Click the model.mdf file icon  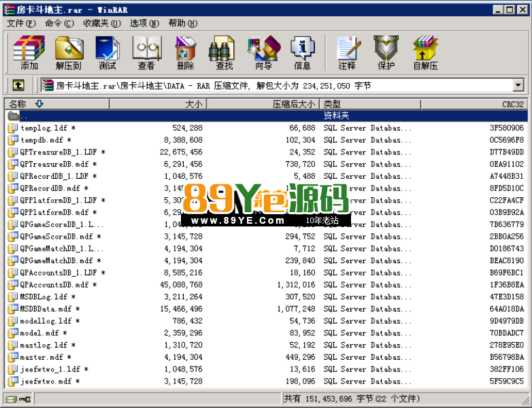click(13, 333)
